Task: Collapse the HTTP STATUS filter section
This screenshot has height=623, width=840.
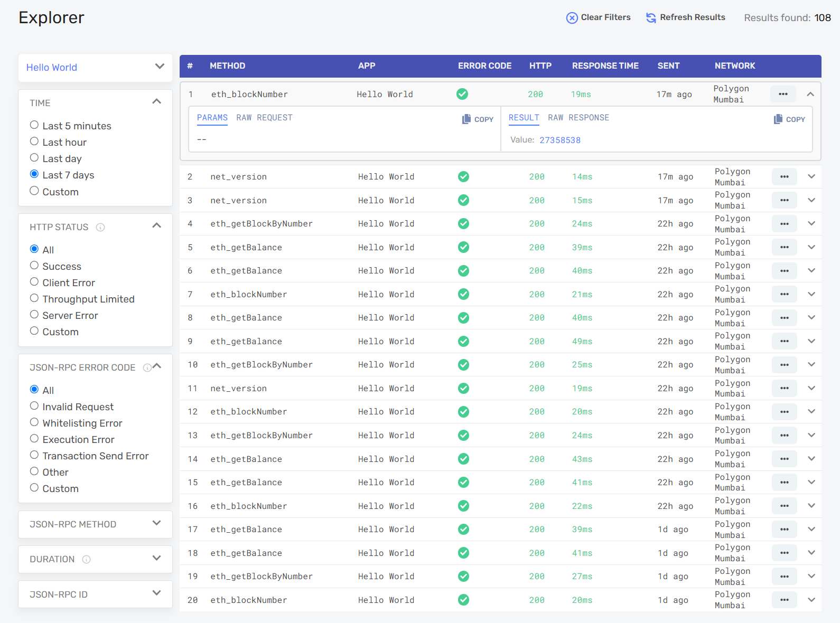Action: (156, 225)
